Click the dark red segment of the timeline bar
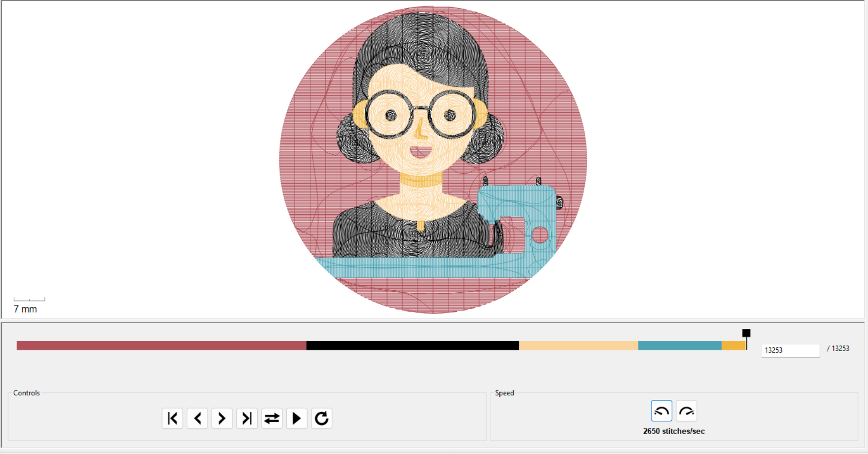Image resolution: width=868 pixels, height=454 pixels. click(162, 345)
